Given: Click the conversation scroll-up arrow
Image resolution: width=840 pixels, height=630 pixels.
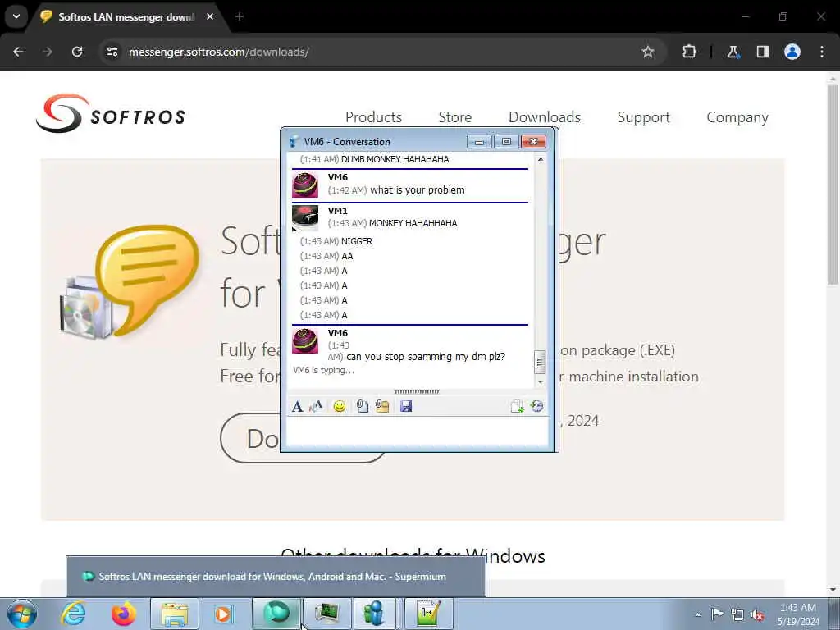Looking at the screenshot, I should pos(541,160).
